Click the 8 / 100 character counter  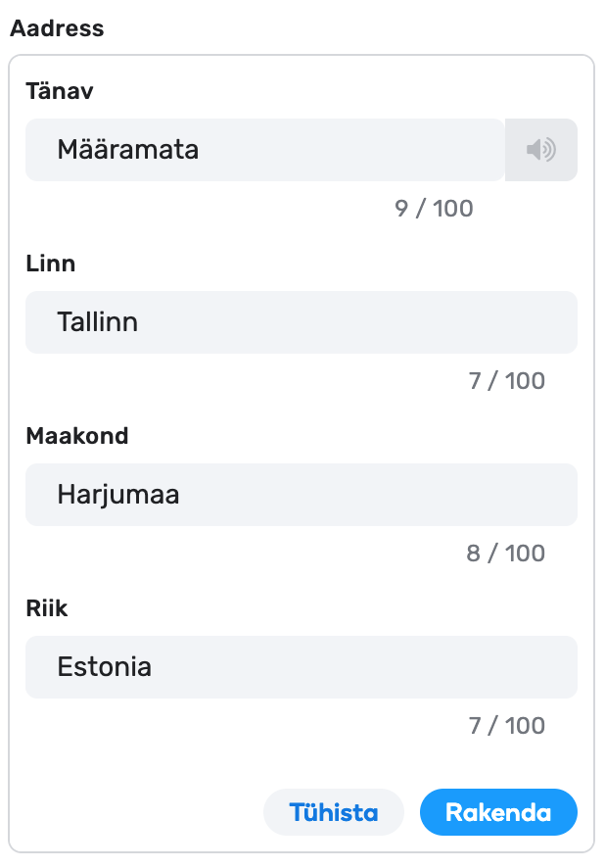(x=505, y=553)
